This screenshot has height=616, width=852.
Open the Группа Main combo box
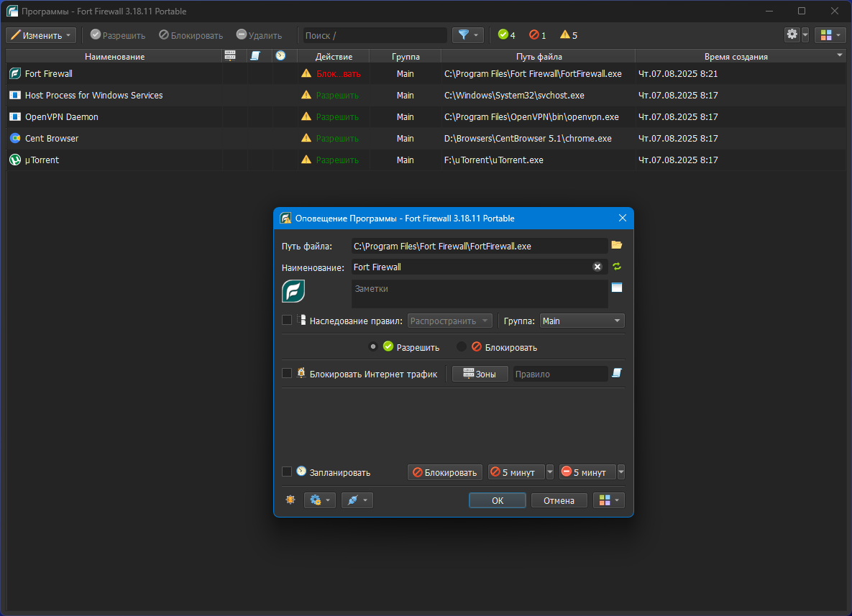point(582,321)
